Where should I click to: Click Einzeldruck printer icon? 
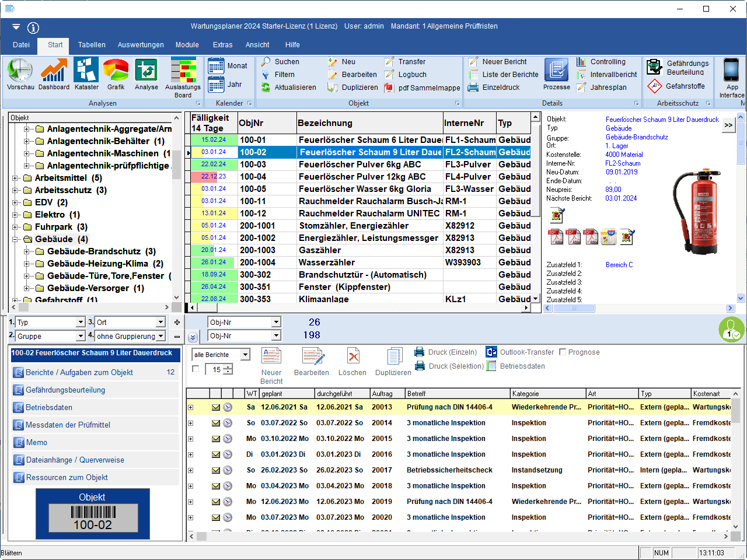pyautogui.click(x=473, y=87)
